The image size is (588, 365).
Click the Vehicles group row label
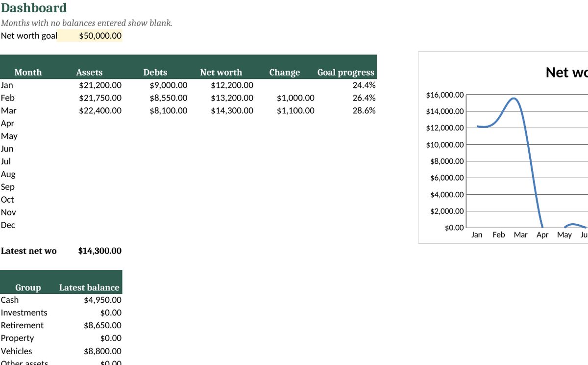(x=16, y=351)
